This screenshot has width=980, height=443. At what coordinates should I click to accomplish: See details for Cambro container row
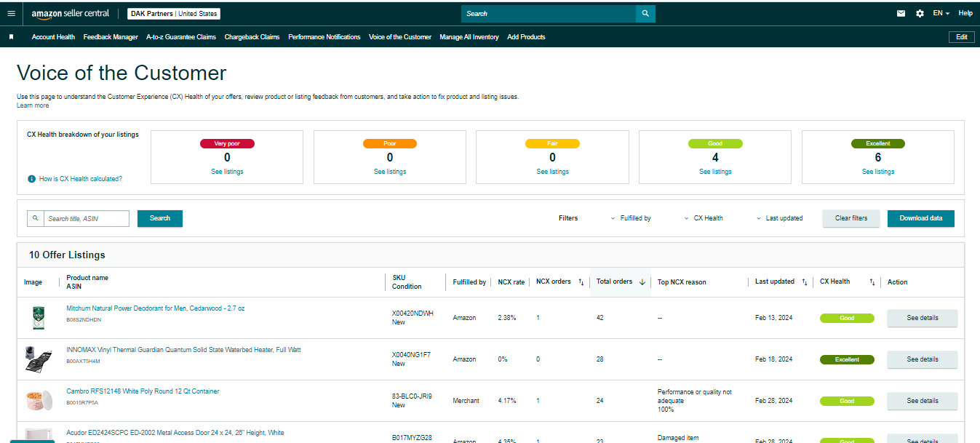(923, 401)
